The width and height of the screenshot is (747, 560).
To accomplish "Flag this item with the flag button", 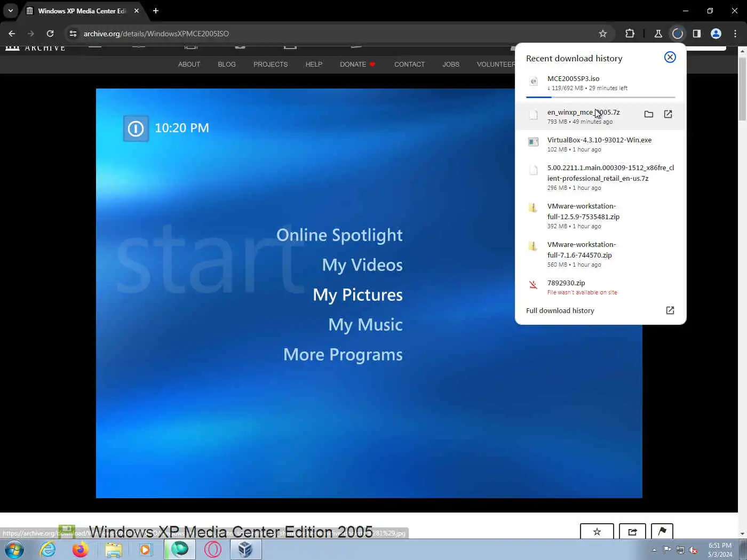I will pyautogui.click(x=662, y=531).
